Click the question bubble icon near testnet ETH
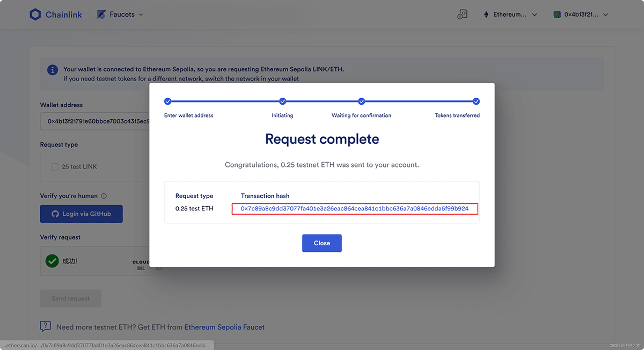This screenshot has height=350, width=644. coord(46,326)
